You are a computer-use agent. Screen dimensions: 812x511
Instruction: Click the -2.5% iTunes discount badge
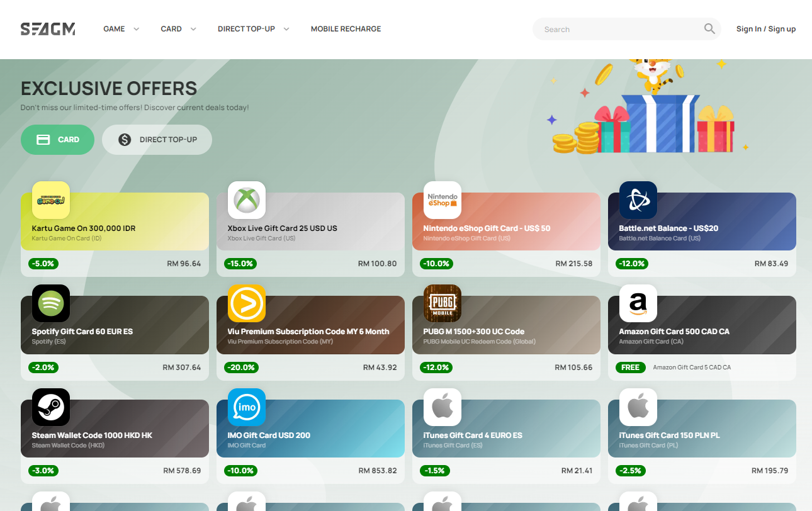tap(630, 471)
